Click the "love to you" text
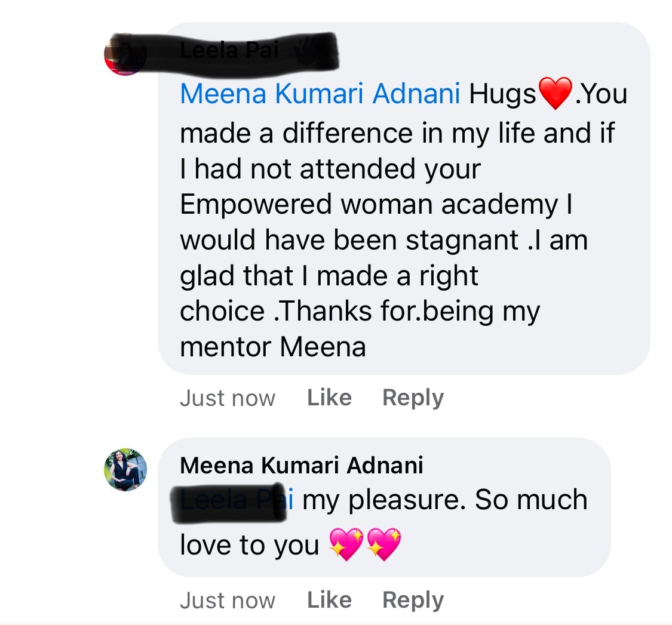This screenshot has height=625, width=672. click(250, 546)
